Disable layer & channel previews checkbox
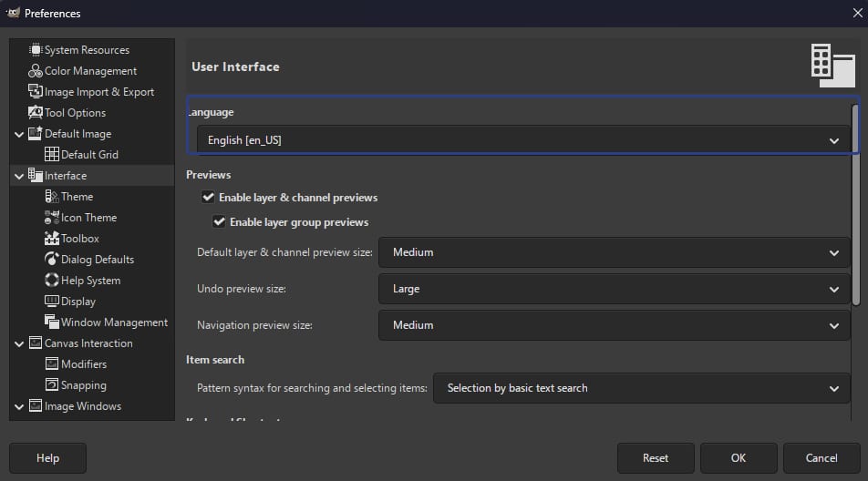 tap(208, 197)
